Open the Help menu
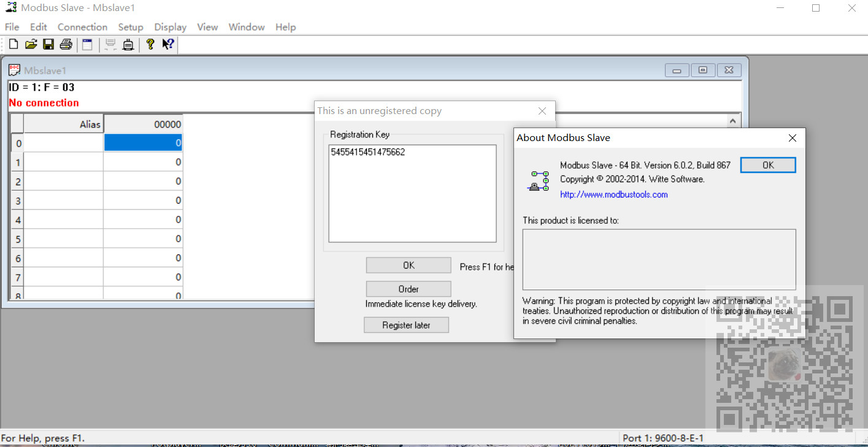This screenshot has height=447, width=868. pyautogui.click(x=285, y=27)
